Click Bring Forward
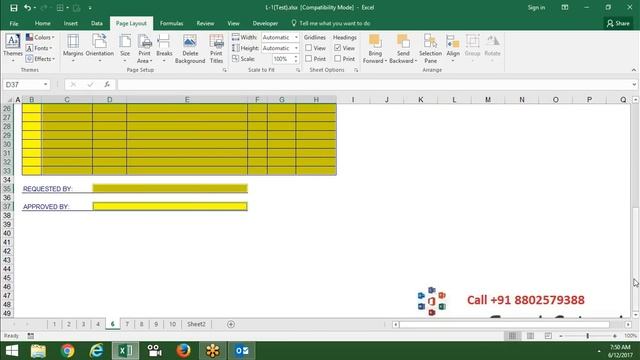 point(375,49)
